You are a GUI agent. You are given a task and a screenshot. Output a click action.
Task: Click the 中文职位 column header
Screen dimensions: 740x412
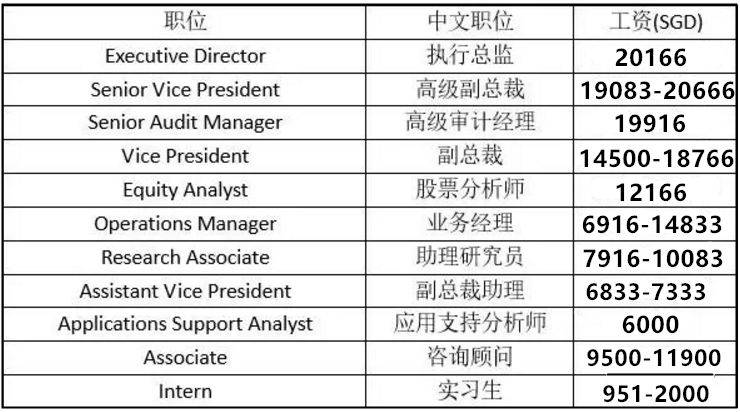(x=469, y=21)
